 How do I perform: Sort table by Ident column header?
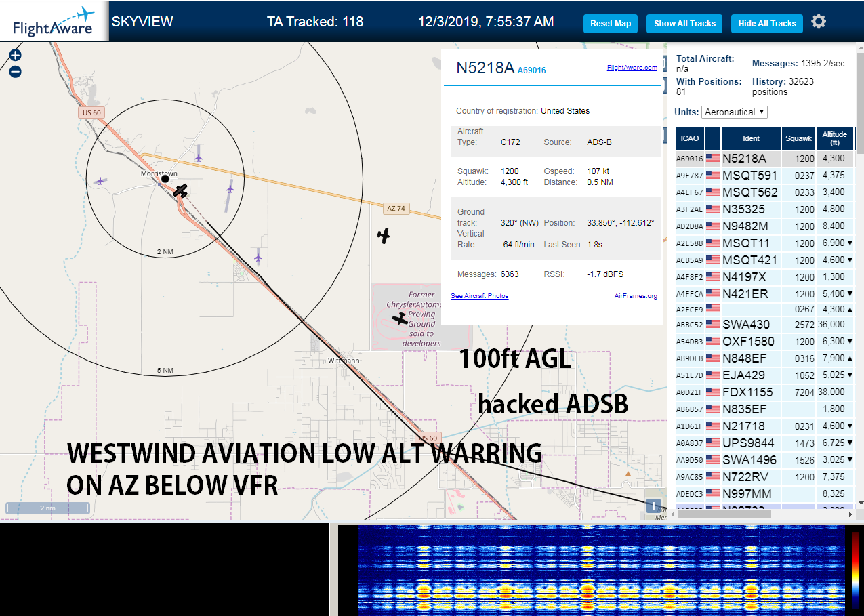(751, 138)
